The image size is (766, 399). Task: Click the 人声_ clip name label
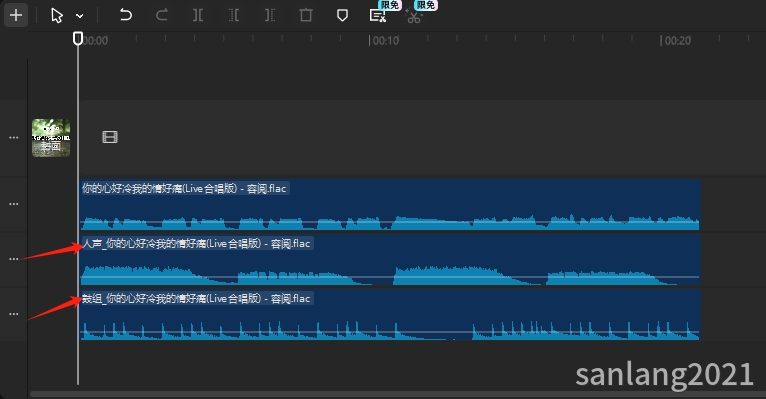[196, 243]
